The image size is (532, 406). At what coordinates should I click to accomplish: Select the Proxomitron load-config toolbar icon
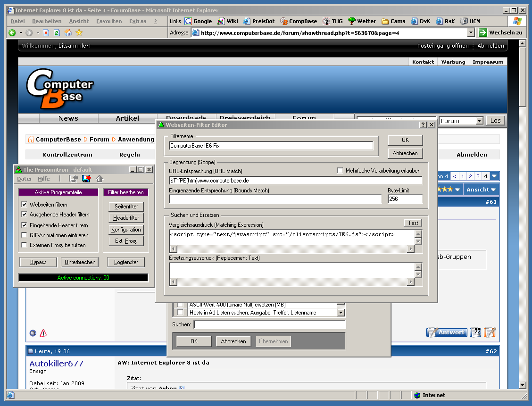(x=73, y=178)
